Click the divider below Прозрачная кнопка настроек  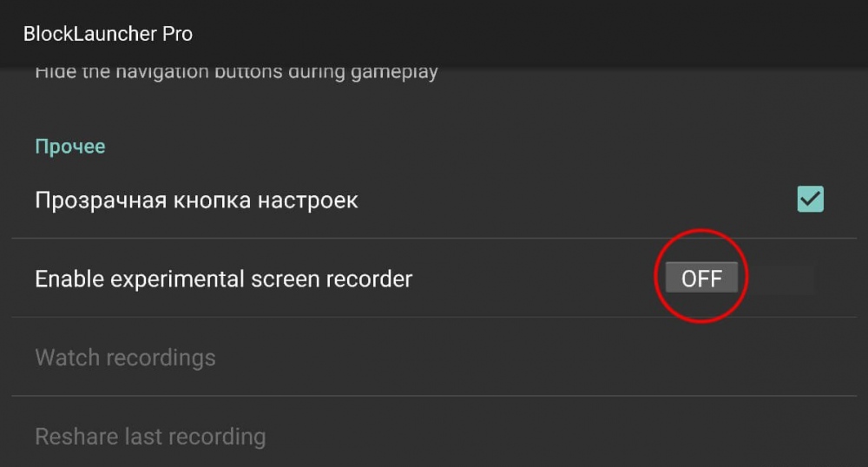coord(434,239)
